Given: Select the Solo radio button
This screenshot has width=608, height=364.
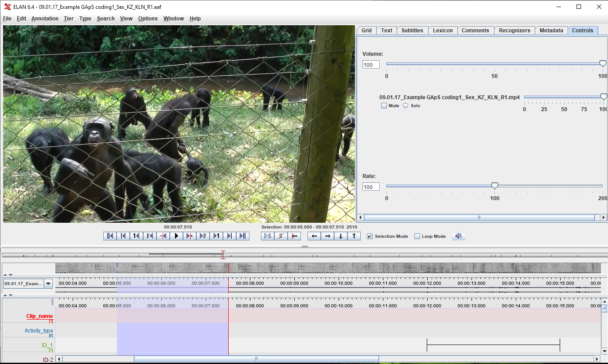Looking at the screenshot, I should [x=405, y=106].
